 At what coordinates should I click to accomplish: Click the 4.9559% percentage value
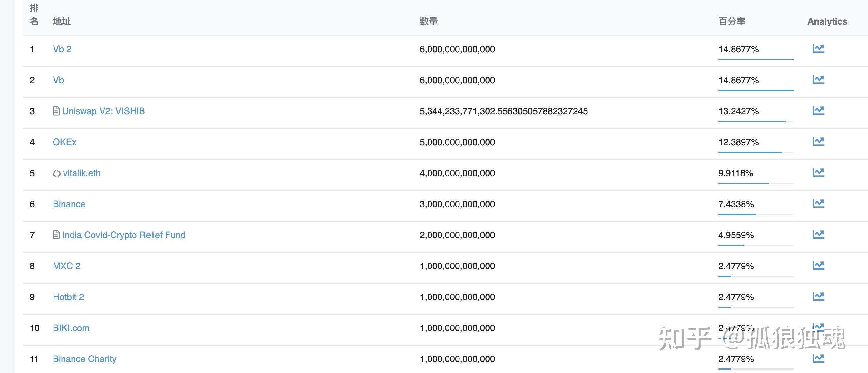point(736,236)
